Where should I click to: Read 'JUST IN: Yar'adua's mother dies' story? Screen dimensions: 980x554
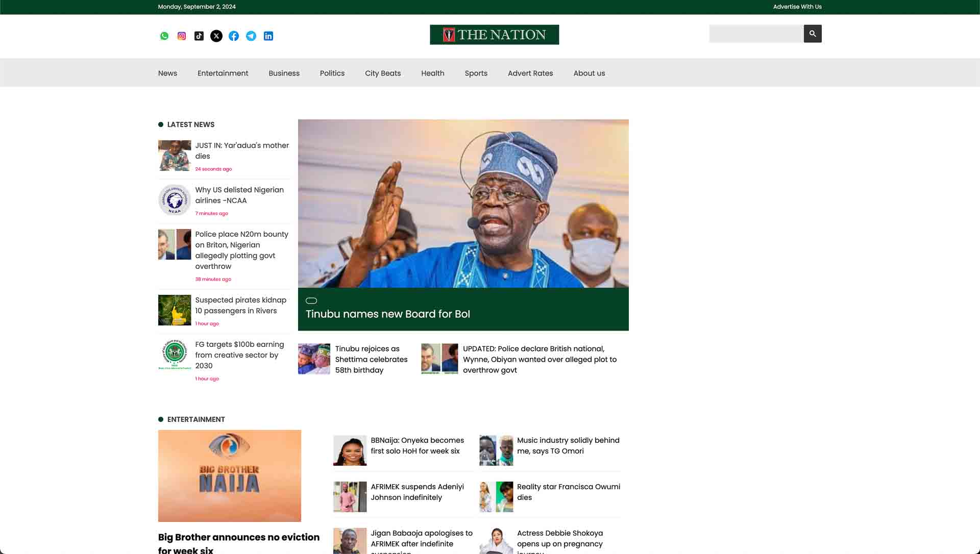coord(242,150)
